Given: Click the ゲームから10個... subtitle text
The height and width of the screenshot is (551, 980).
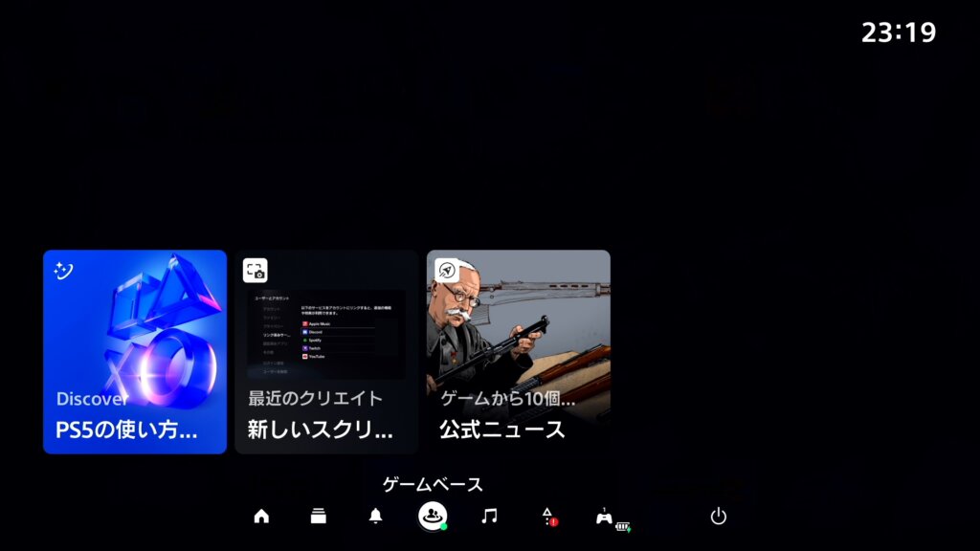Looking at the screenshot, I should point(507,399).
